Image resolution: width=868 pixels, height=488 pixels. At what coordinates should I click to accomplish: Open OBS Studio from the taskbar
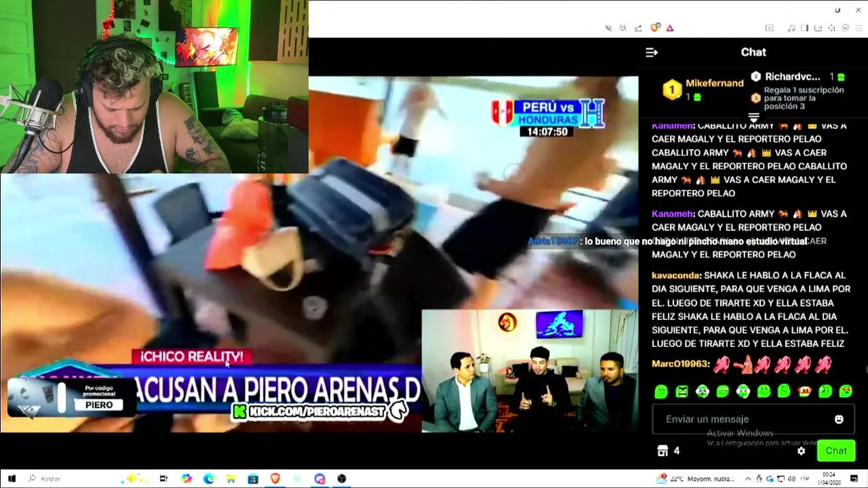tap(342, 479)
